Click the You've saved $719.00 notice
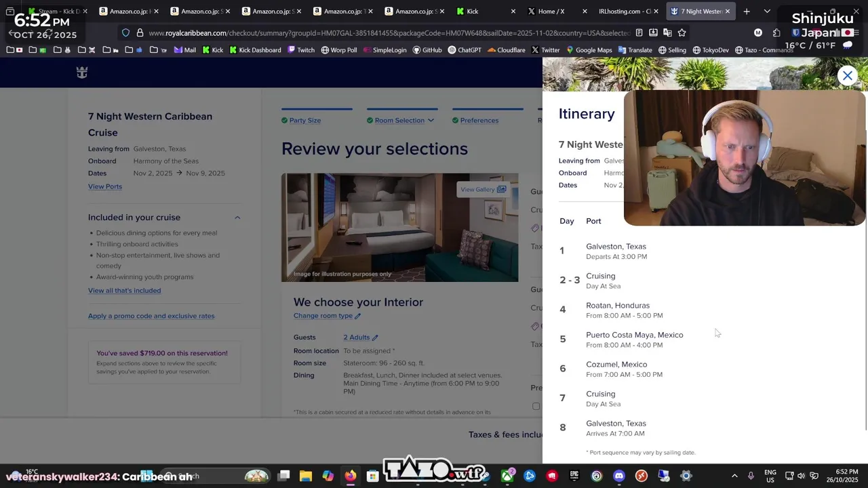 coord(164,363)
